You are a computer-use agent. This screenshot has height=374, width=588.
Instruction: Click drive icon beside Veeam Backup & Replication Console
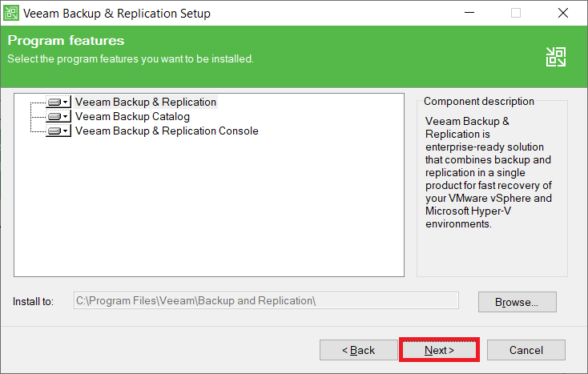54,131
